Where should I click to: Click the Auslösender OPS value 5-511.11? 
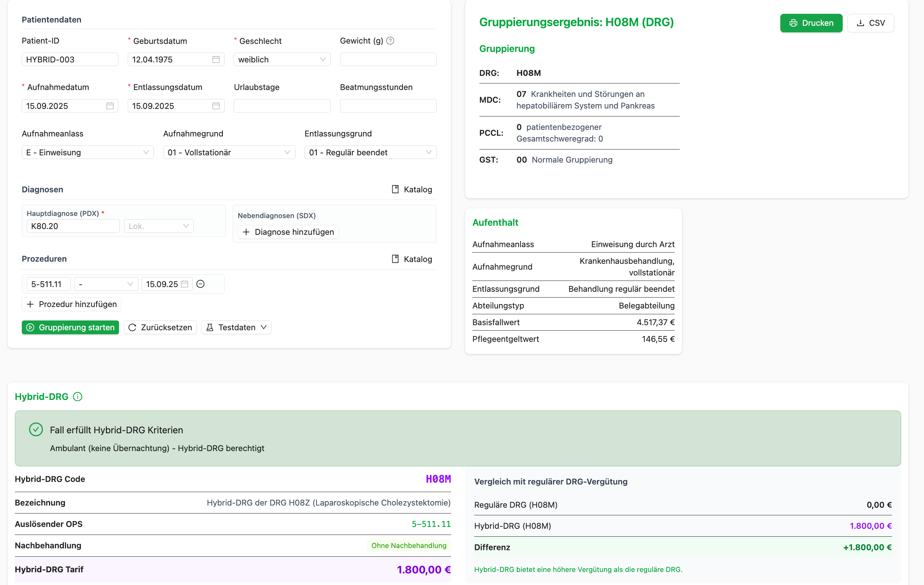coord(431,524)
